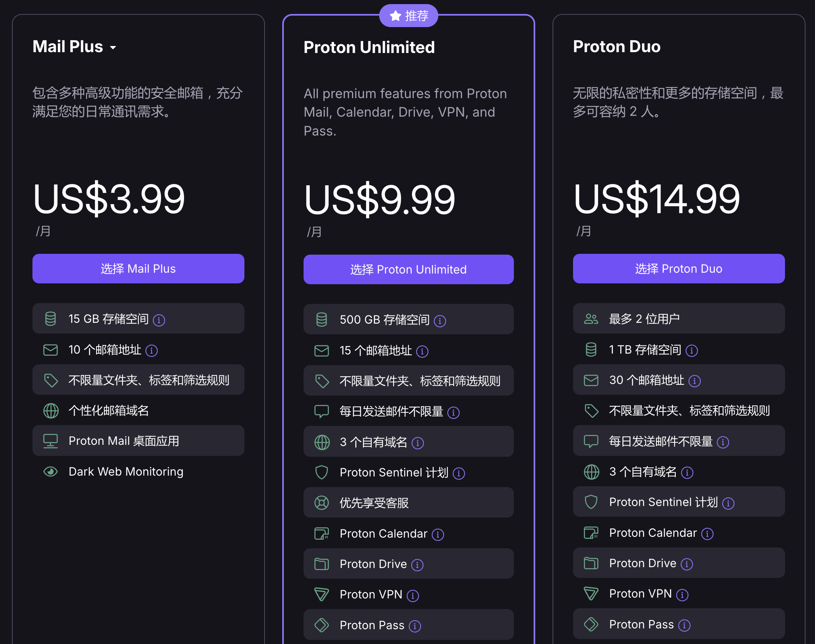Show info for 10 个邮箱地址

point(152,350)
